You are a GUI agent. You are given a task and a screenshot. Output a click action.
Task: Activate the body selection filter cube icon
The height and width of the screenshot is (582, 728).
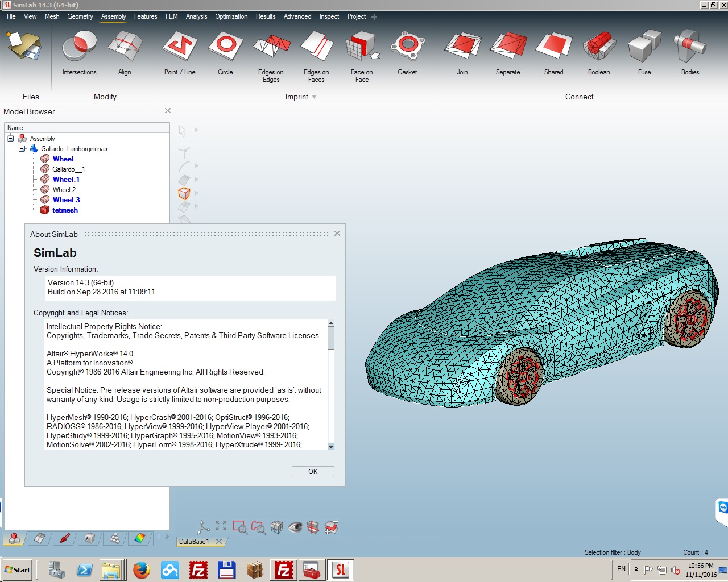pos(184,193)
